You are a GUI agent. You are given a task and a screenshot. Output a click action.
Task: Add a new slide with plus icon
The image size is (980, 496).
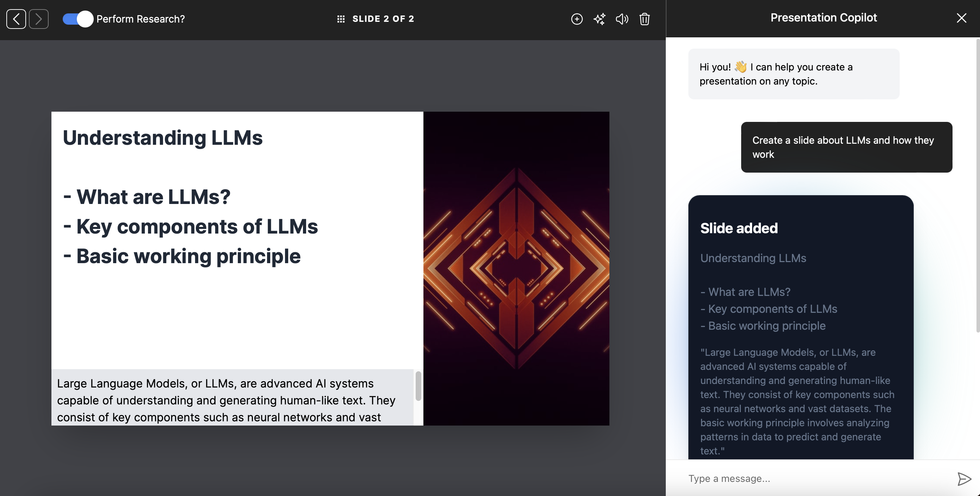point(576,19)
